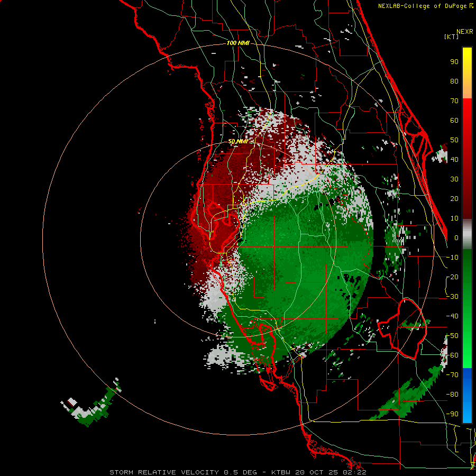
Task: Click the -60 knot scale value
Action: [452, 355]
